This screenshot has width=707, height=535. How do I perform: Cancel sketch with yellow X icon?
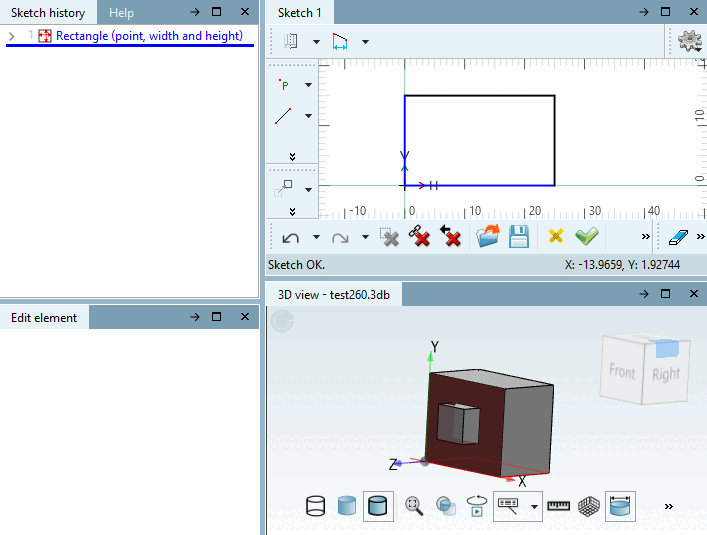(x=556, y=236)
